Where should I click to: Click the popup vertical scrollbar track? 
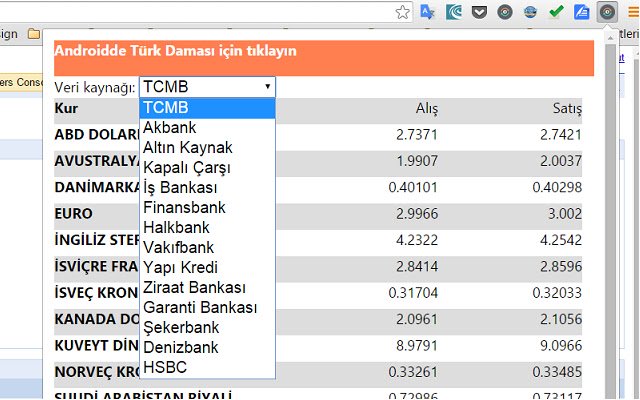coord(610,220)
